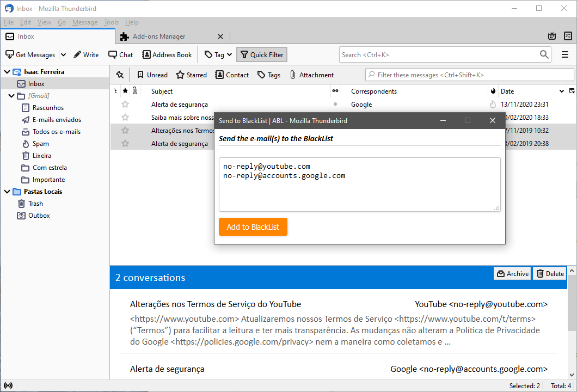Open the Help menu
This screenshot has width=577, height=392.
(132, 22)
